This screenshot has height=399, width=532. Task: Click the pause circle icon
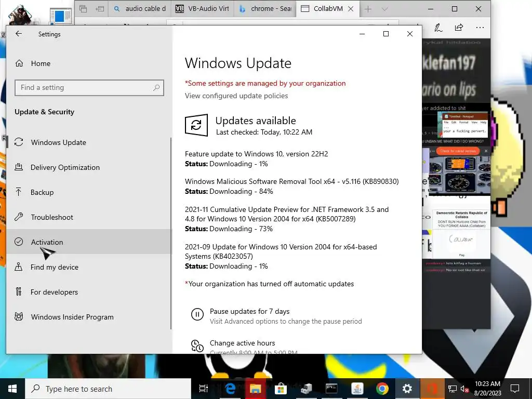pos(197,314)
